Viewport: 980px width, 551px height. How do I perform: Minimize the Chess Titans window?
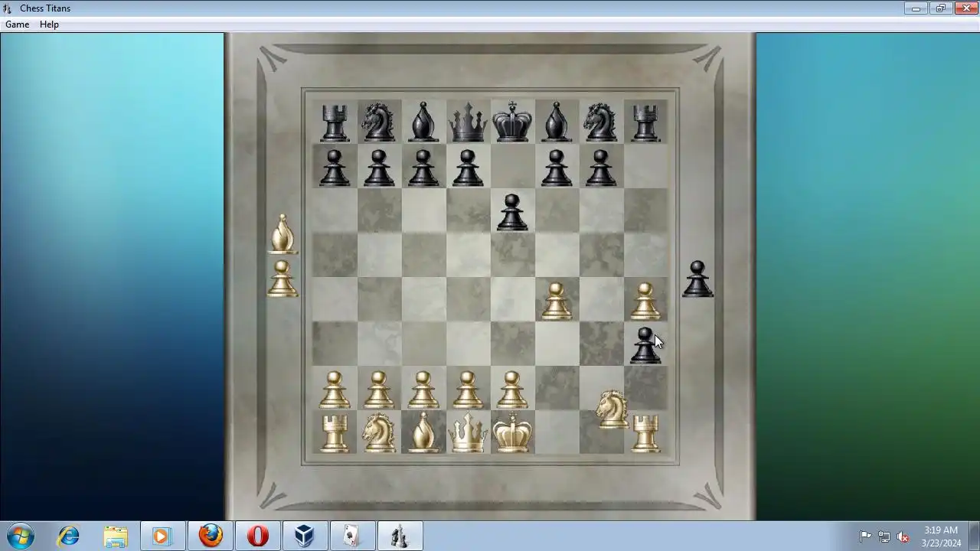(x=916, y=8)
